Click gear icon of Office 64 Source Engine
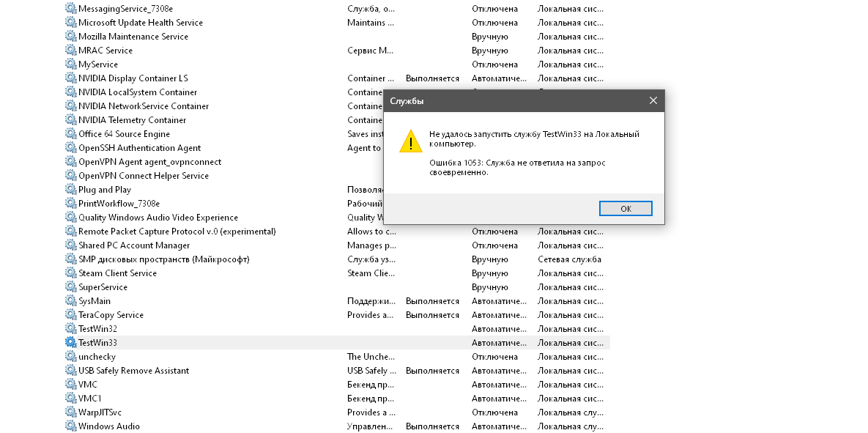This screenshot has height=433, width=868. [70, 133]
